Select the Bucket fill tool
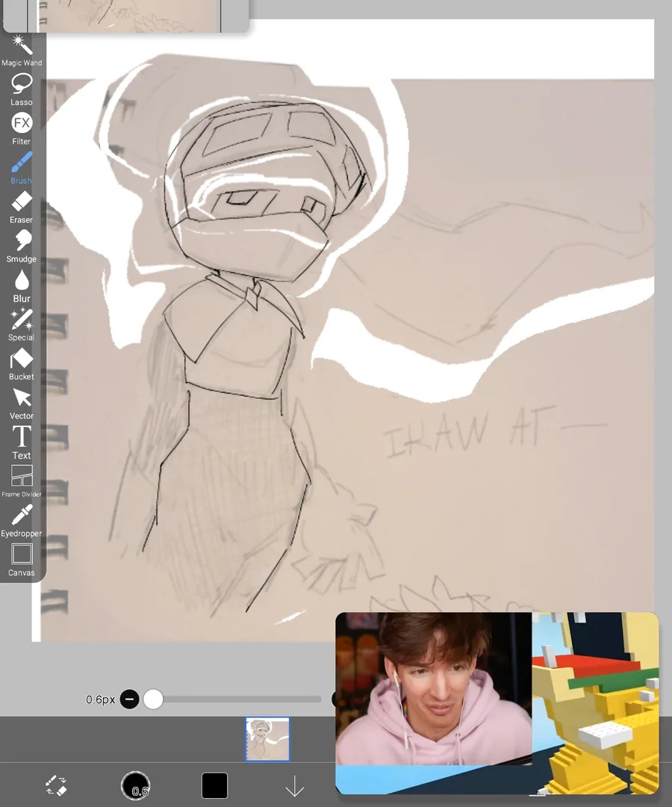Image resolution: width=672 pixels, height=807 pixels. (22, 364)
